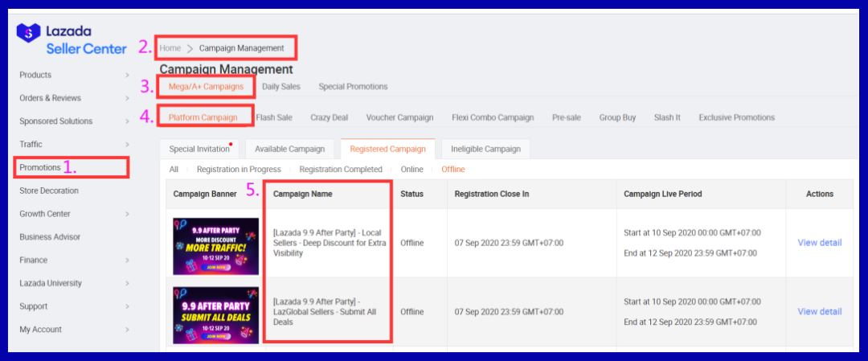The image size is (868, 361).
Task: Open Sponsored Solutions menu
Action: click(56, 121)
